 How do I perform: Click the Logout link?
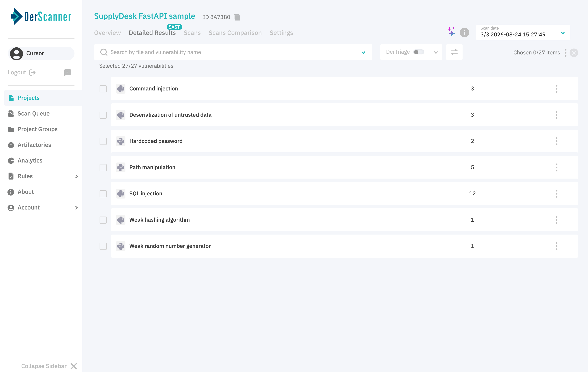pos(22,72)
